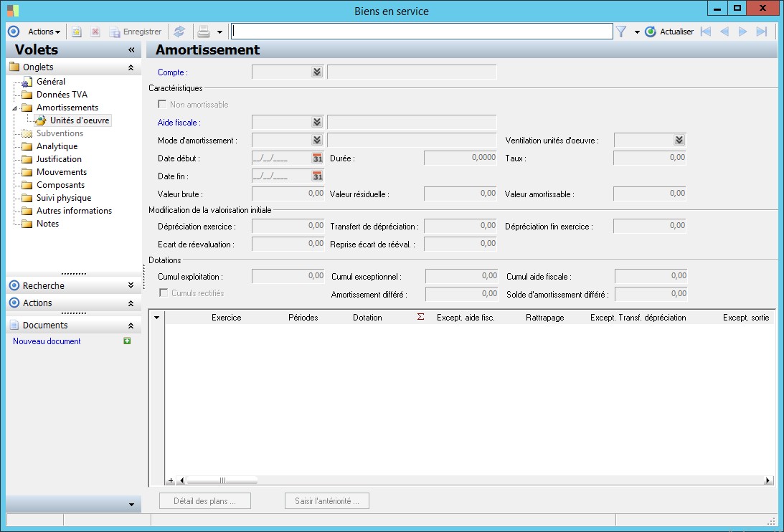Open the Mode d'amortissement dropdown
This screenshot has width=784, height=532.
coord(317,140)
